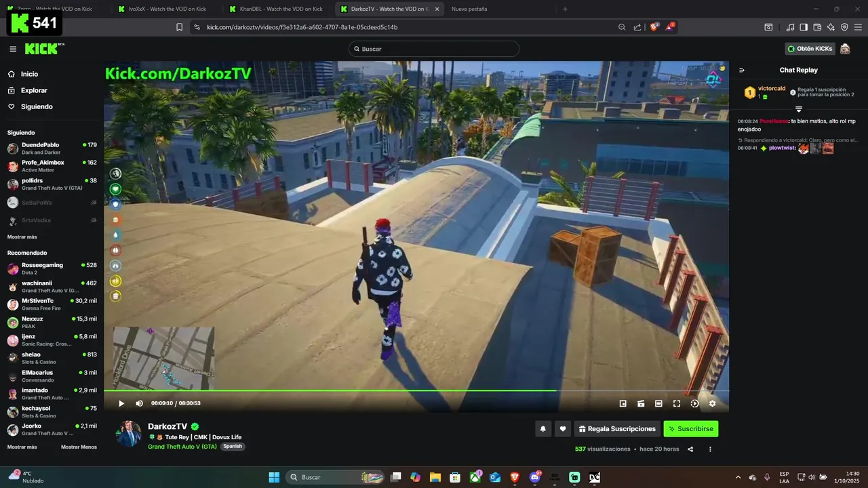This screenshot has height=488, width=868.
Task: Open Discord from the taskbar
Action: [535, 477]
